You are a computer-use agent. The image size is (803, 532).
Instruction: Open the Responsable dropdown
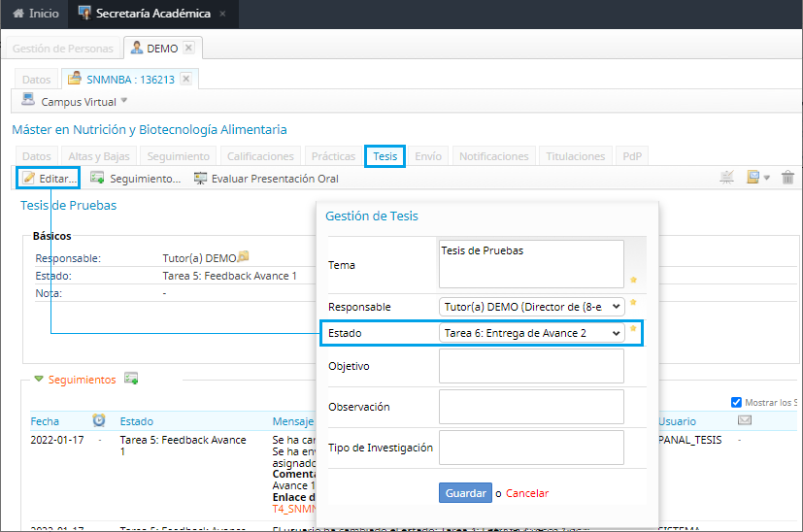[531, 307]
